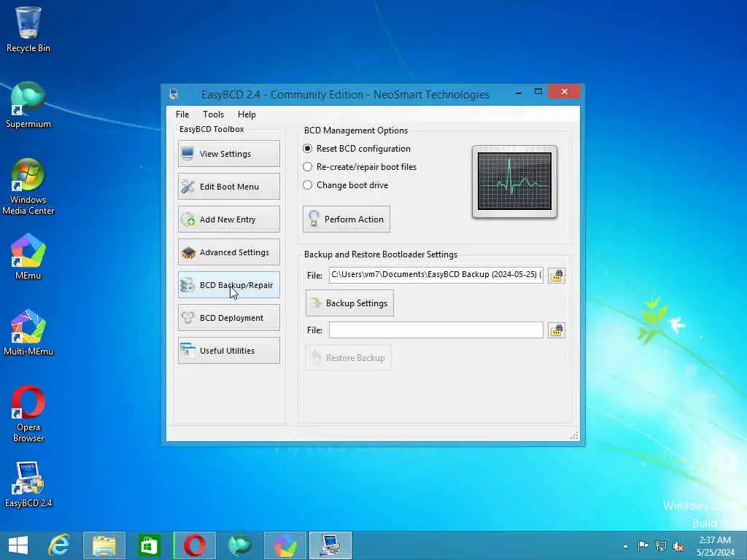Open the Windows Start button
This screenshot has height=560, width=747.
18,545
